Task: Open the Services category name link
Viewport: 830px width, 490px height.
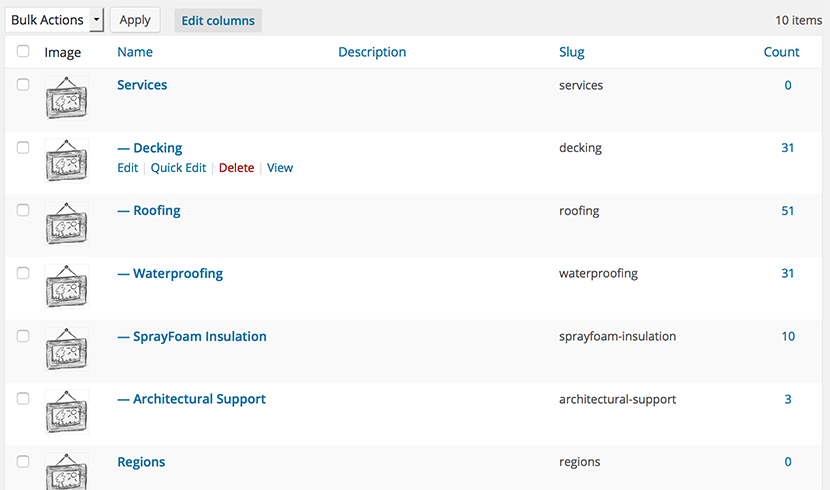Action: coord(142,85)
